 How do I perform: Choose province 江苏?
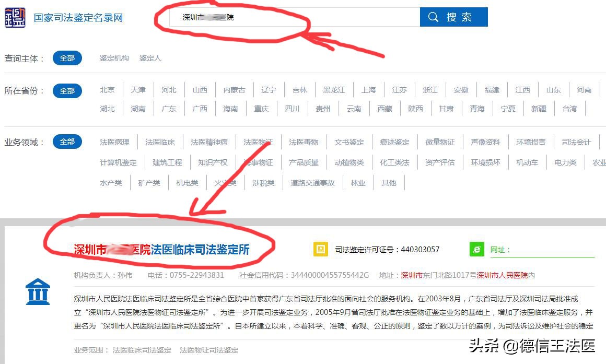(x=399, y=90)
